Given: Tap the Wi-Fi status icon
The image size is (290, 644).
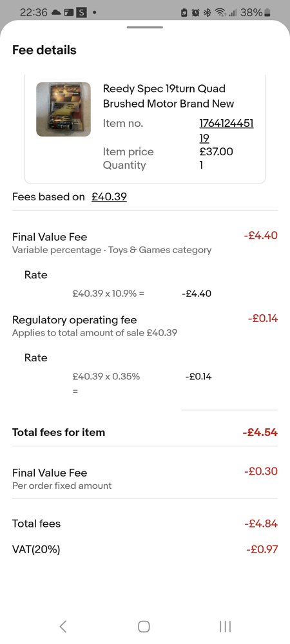Looking at the screenshot, I should click(220, 12).
